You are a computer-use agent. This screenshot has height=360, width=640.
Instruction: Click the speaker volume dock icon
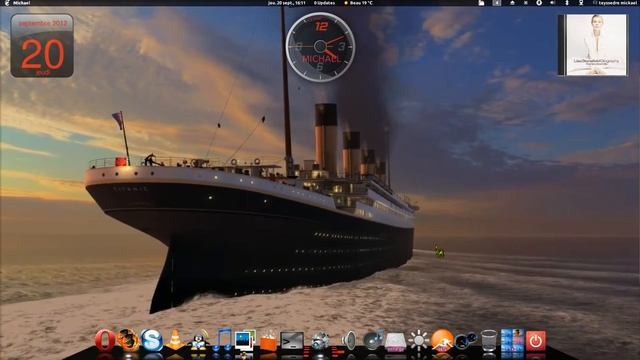[349, 340]
